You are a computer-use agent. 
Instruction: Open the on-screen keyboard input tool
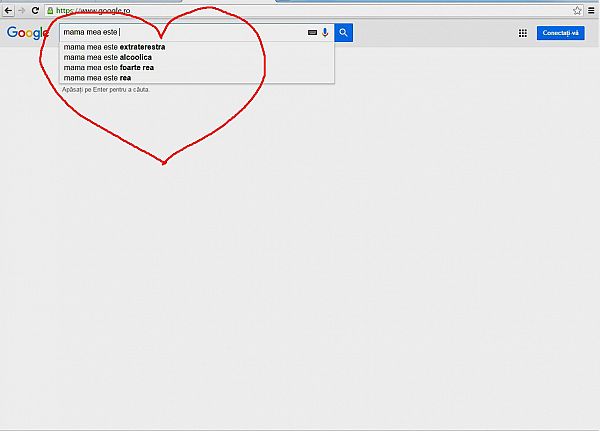click(312, 33)
